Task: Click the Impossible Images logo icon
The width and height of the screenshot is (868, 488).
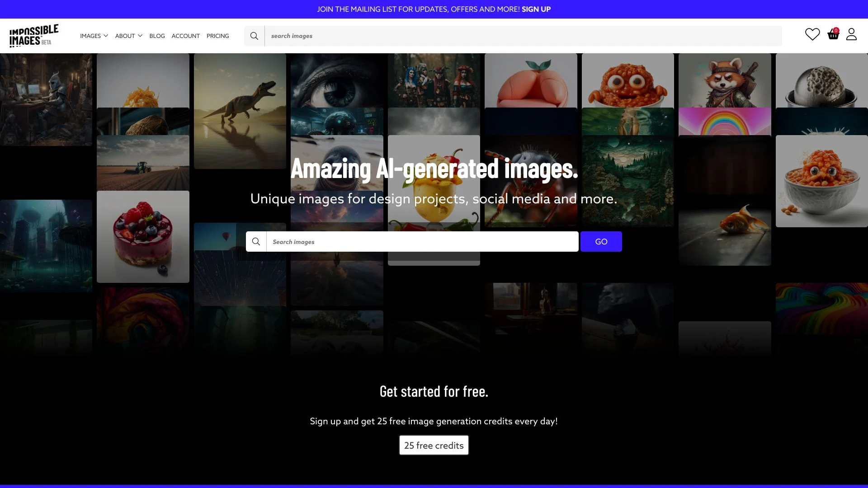Action: [x=34, y=35]
